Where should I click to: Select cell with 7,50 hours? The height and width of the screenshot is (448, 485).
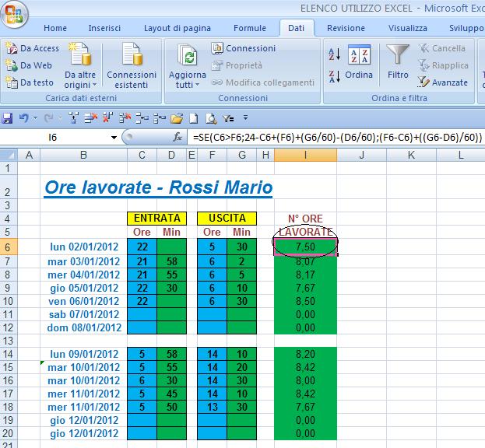tap(305, 247)
